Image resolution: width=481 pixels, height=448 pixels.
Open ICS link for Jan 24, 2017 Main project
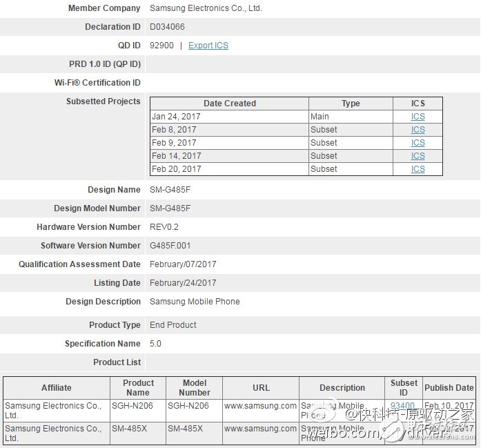tap(418, 117)
